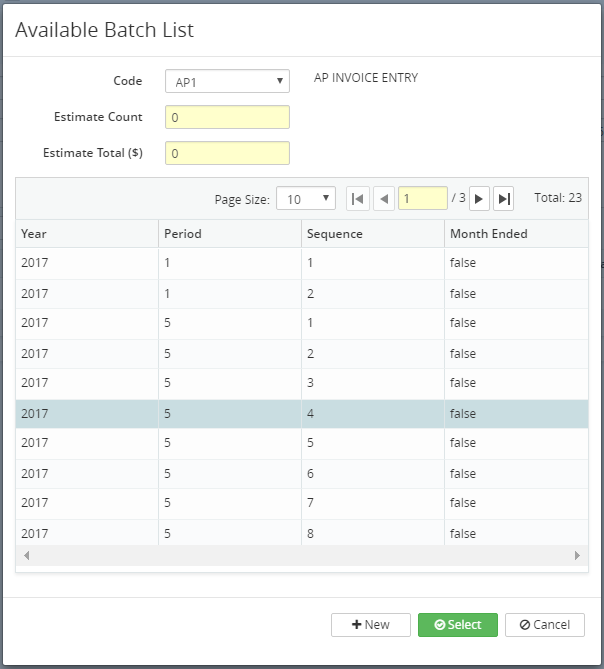Click the Estimate Count input field

[227, 117]
